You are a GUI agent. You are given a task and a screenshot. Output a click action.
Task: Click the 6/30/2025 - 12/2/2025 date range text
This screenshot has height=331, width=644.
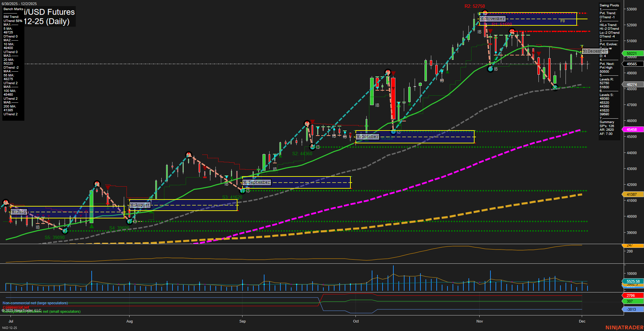click(x=19, y=3)
